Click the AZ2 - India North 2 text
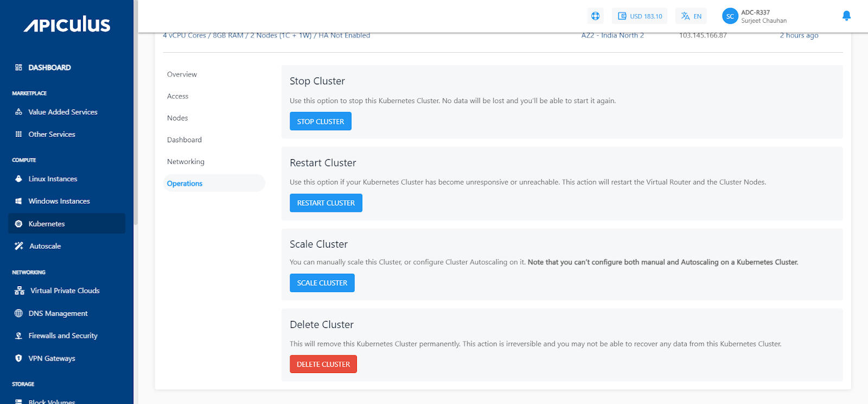The height and width of the screenshot is (404, 868). click(x=612, y=35)
